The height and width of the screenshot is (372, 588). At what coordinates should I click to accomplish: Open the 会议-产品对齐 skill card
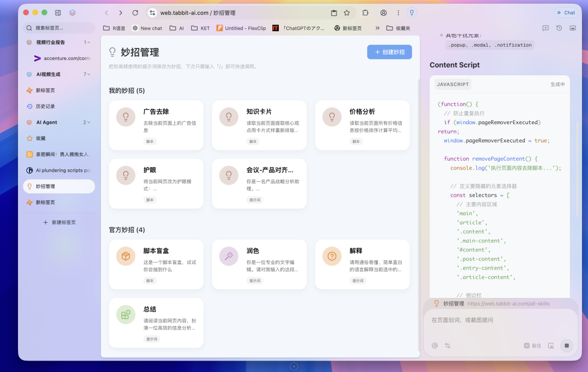point(259,184)
